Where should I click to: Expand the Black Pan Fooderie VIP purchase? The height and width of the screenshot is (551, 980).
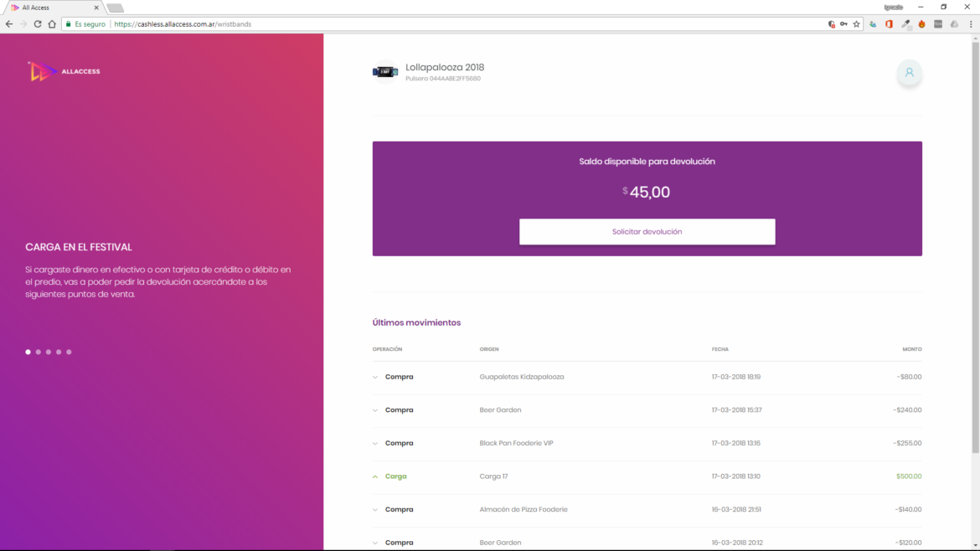pyautogui.click(x=375, y=444)
